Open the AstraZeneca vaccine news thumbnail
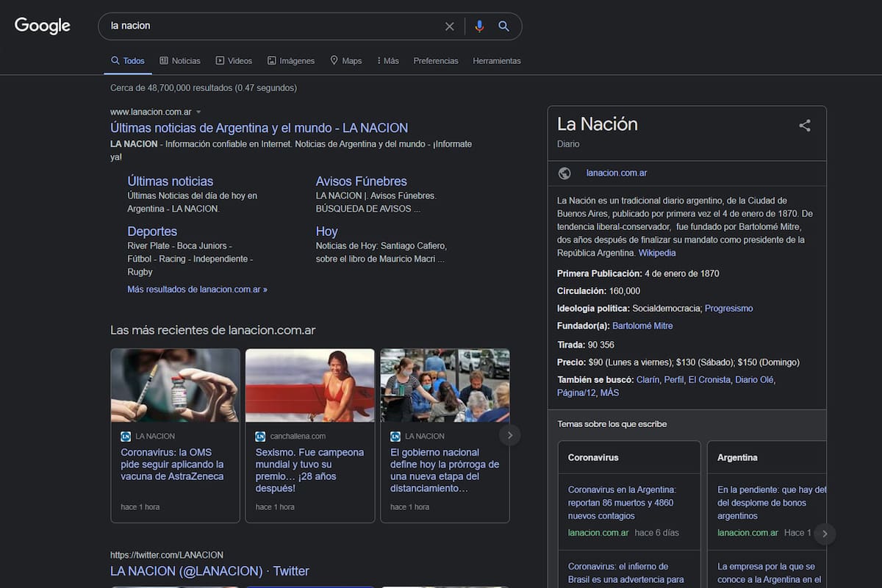This screenshot has width=882, height=588. click(x=175, y=385)
